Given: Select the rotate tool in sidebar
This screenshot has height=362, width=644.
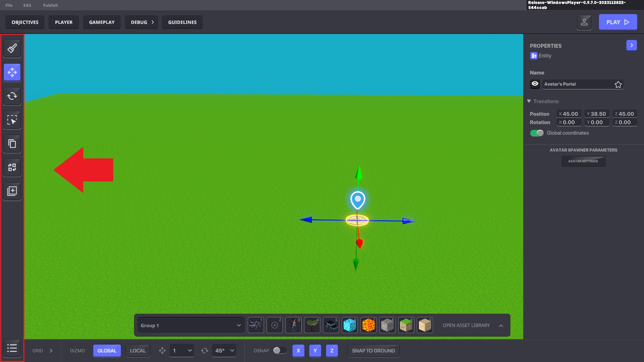Looking at the screenshot, I should [x=12, y=96].
